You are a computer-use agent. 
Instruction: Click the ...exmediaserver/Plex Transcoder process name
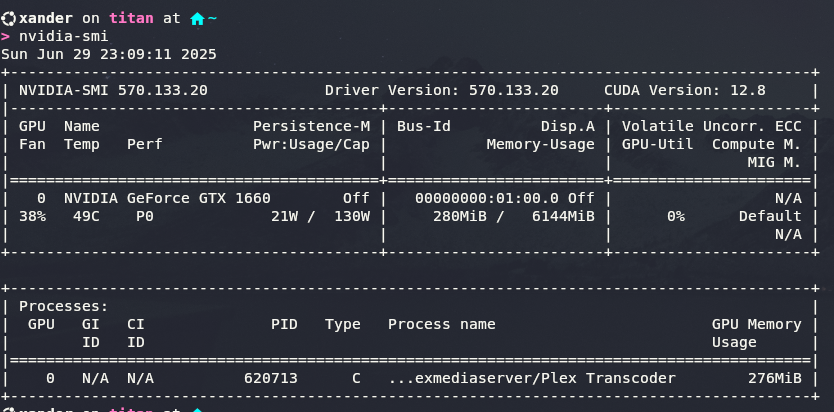tap(532, 379)
